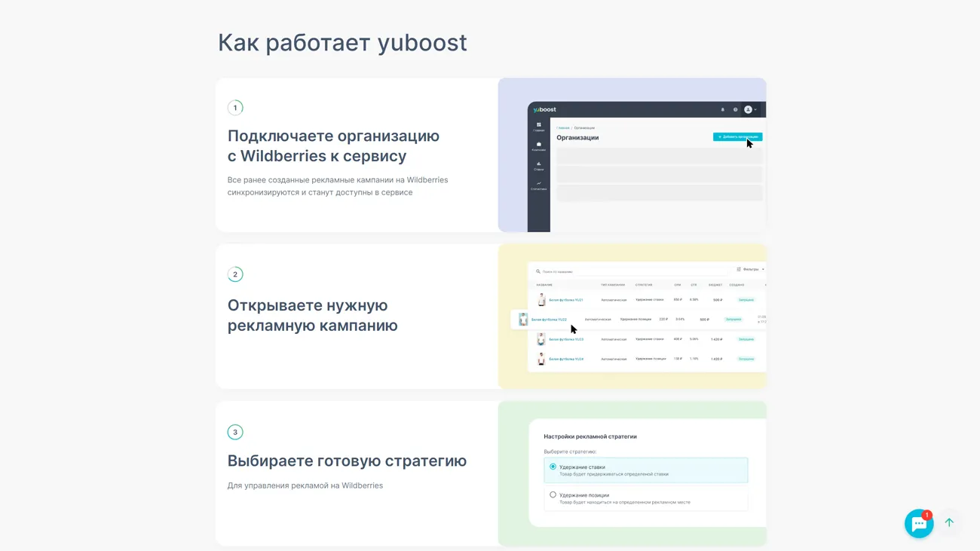The height and width of the screenshot is (551, 980).
Task: Expand the user avatar dropdown
Action: click(750, 110)
